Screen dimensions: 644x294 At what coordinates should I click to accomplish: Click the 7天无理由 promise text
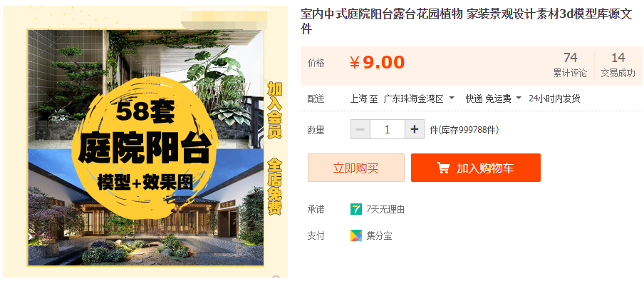[x=385, y=209]
